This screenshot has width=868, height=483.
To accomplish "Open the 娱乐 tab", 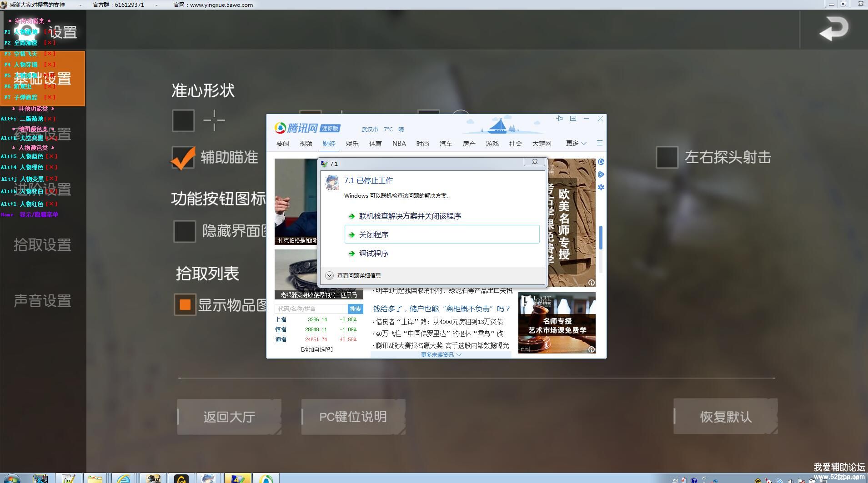I will coord(352,144).
